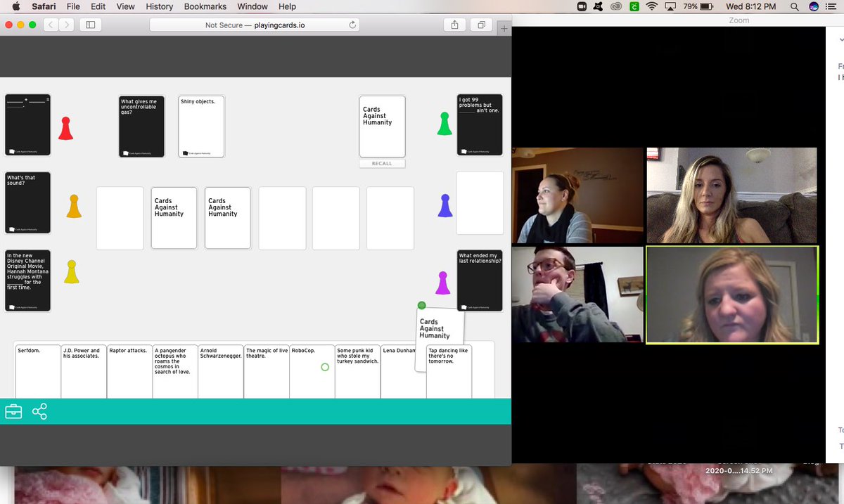Open a new tab with plus button
Image resolution: width=844 pixels, height=504 pixels.
(504, 28)
